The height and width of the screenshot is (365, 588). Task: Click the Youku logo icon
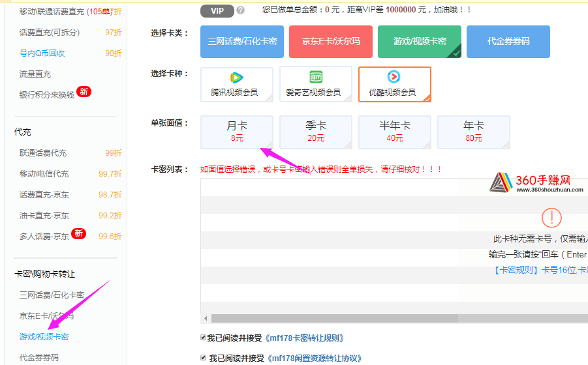[x=394, y=77]
